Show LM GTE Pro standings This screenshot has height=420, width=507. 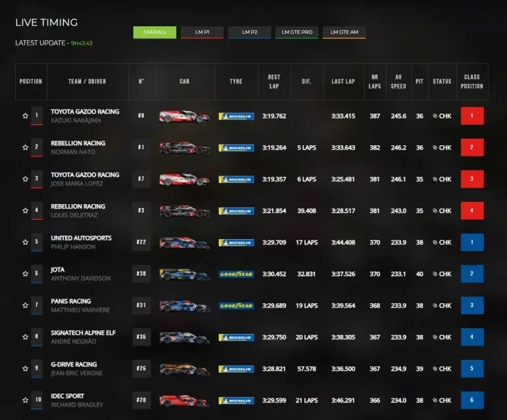point(296,32)
